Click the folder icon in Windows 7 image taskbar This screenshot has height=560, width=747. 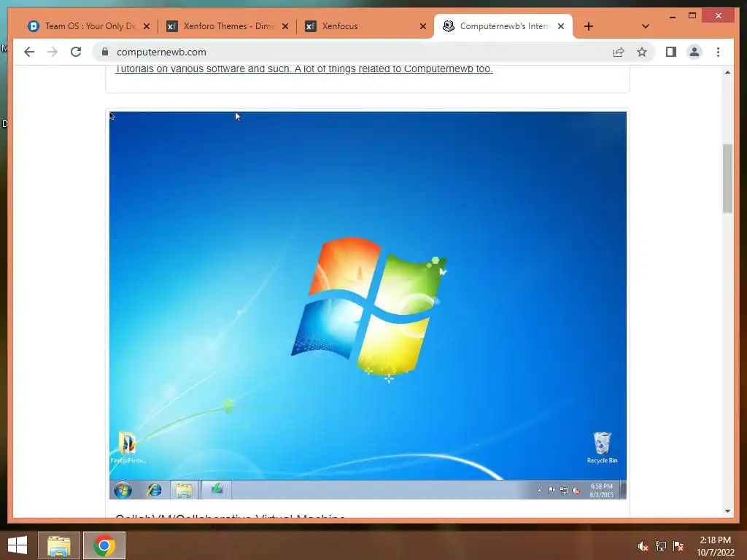184,490
